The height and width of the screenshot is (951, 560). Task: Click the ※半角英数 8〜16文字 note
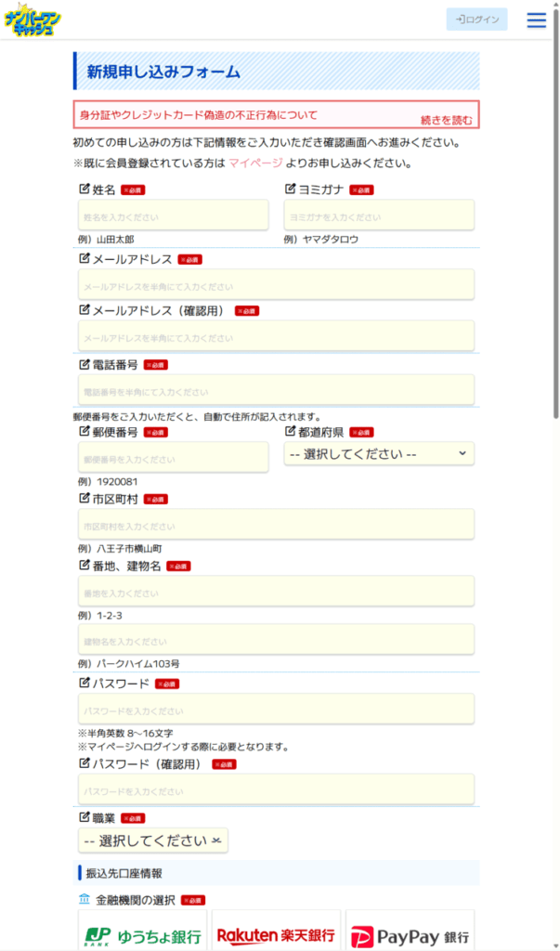click(x=125, y=734)
